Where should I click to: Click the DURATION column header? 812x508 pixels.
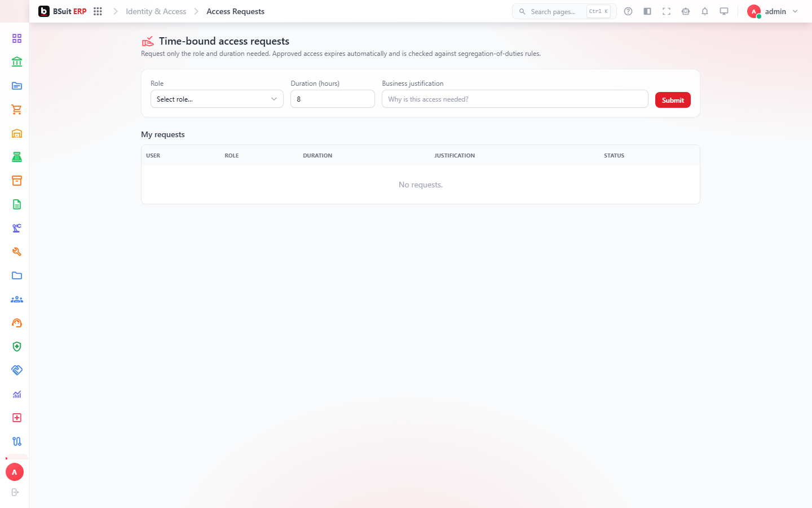(x=317, y=155)
